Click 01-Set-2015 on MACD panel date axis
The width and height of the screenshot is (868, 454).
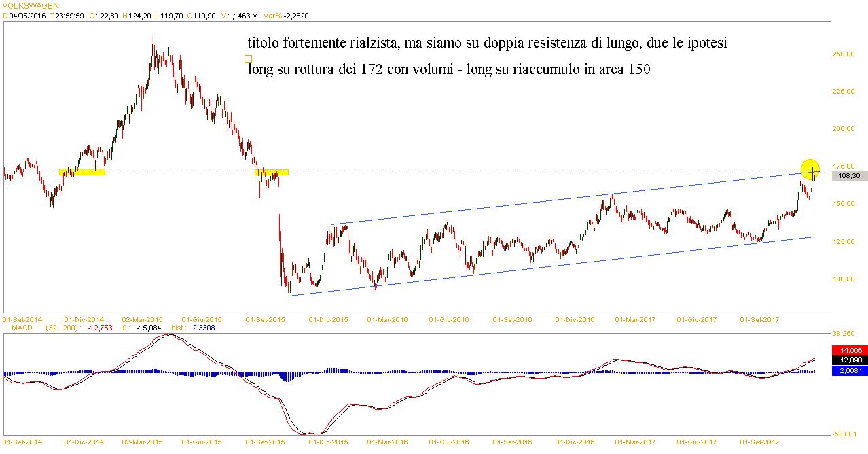click(x=265, y=442)
